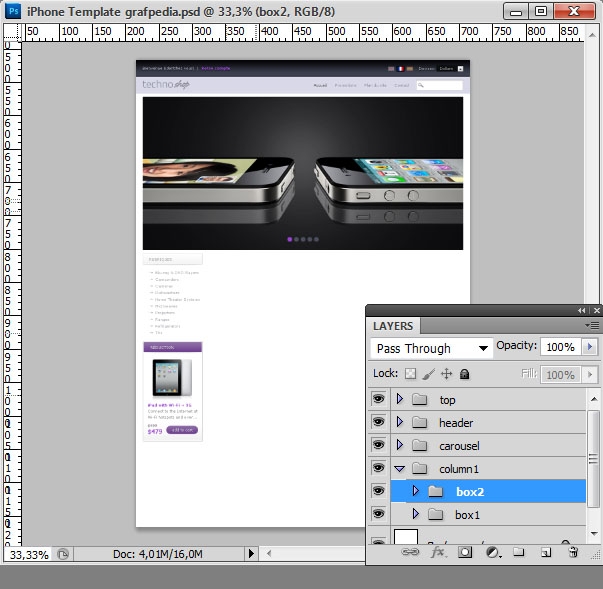Screen dimensions: 603x589
Task: Lock image pixels brush icon
Action: tap(428, 374)
